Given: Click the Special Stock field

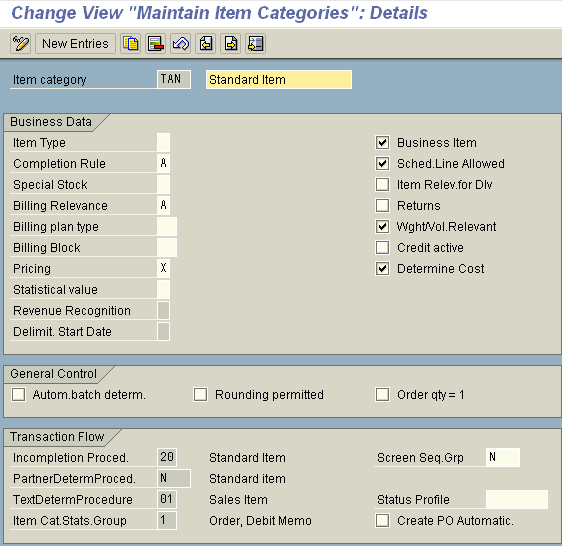Looking at the screenshot, I should click(163, 184).
